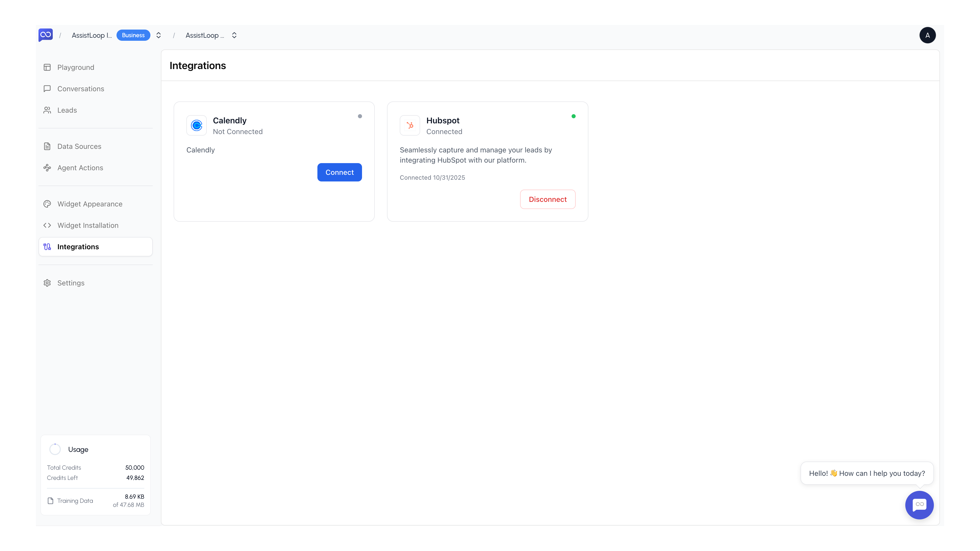Connect the Calendly integration
The height and width of the screenshot is (551, 980).
[x=339, y=172]
